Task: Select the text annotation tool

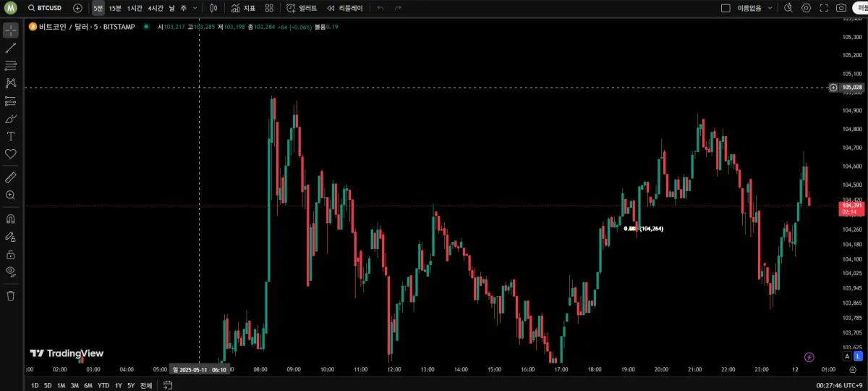Action: (11, 136)
